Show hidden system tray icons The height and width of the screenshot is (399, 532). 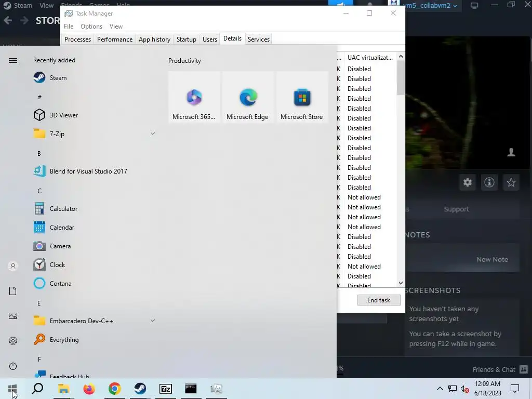(440, 389)
